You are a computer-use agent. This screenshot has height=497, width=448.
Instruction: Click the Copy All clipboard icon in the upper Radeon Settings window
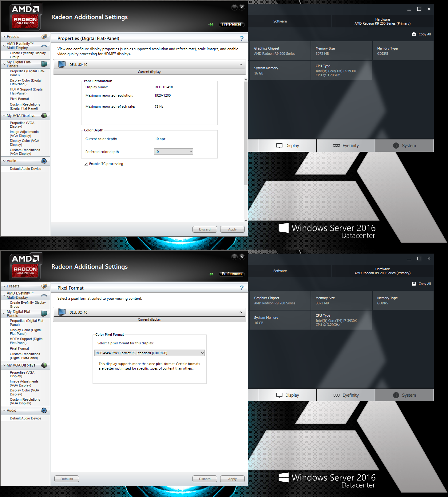[414, 34]
